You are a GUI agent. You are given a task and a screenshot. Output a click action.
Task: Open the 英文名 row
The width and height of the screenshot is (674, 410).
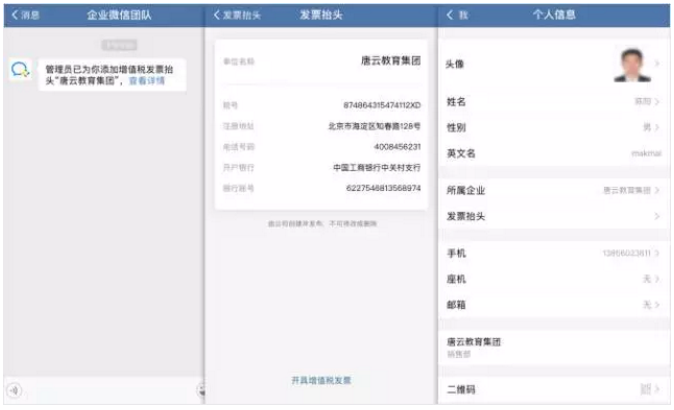pos(554,153)
